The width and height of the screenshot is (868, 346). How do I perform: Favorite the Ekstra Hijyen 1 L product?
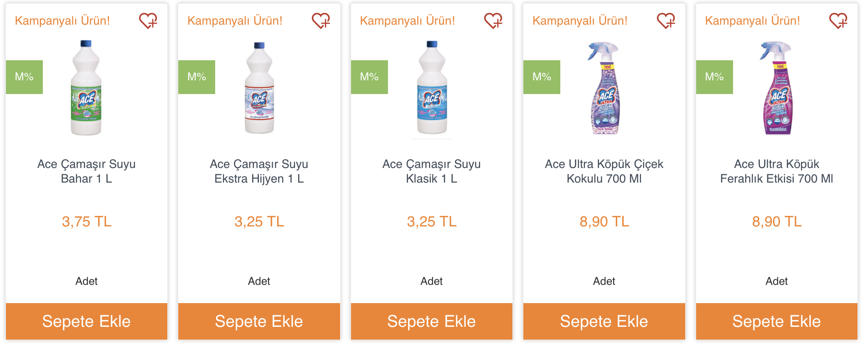coord(321,21)
